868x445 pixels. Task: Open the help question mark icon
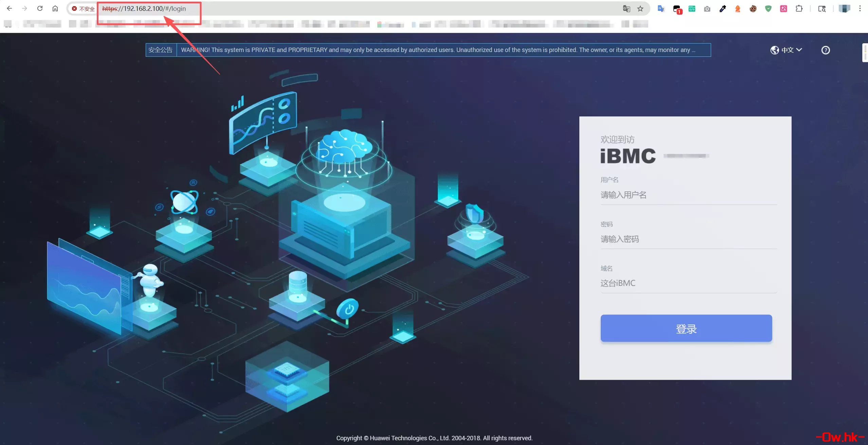click(826, 50)
